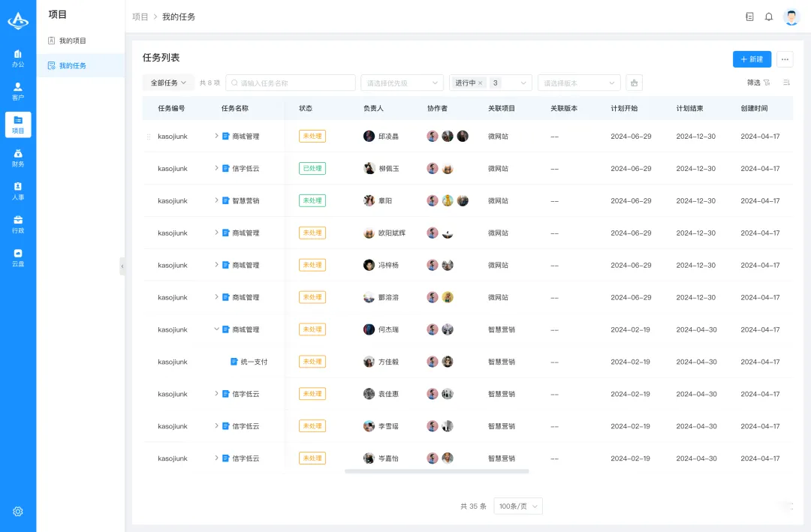
Task: Expand the 智慧营销 task row
Action: [216, 200]
